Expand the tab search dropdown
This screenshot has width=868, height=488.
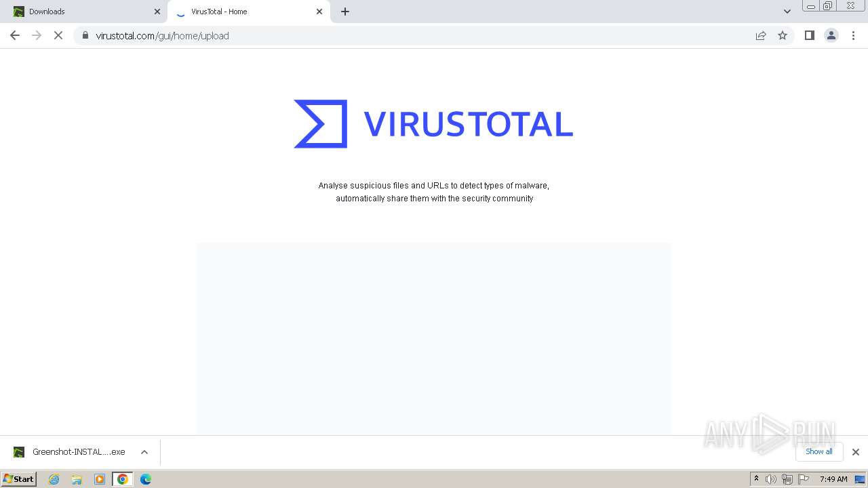(787, 12)
